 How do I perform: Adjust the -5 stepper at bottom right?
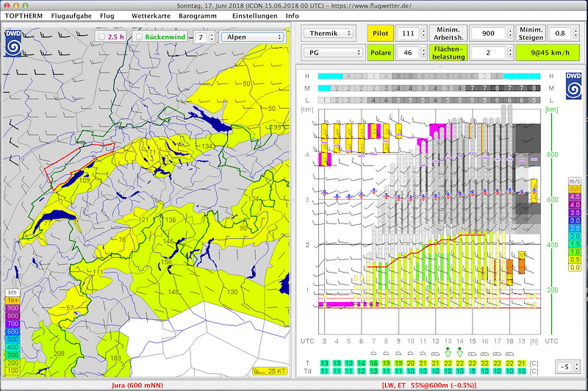click(x=577, y=366)
